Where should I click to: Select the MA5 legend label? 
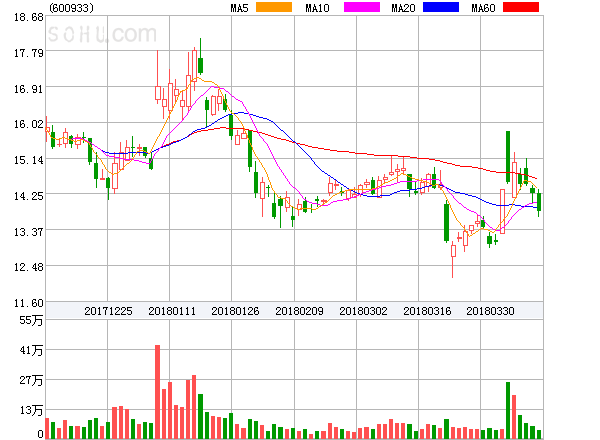[x=239, y=8]
